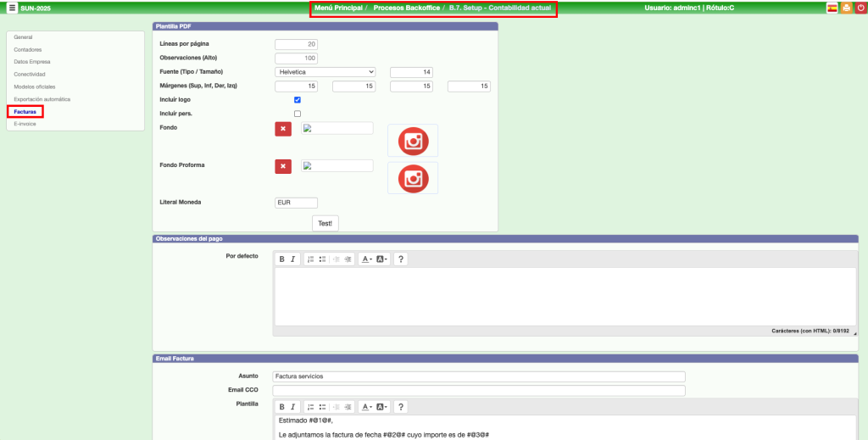Expand background color dropdown in Por defecto editor

coord(381,259)
